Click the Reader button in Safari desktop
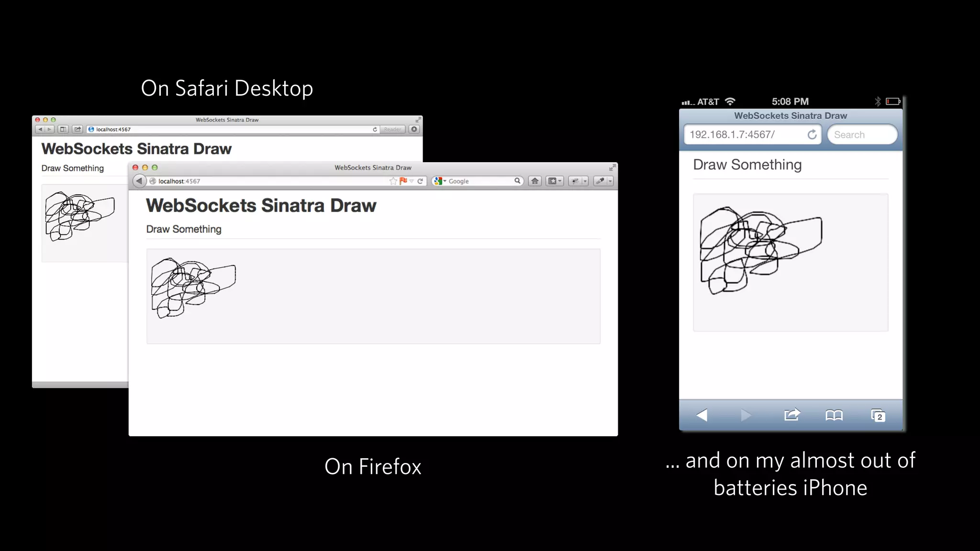The height and width of the screenshot is (551, 980). coord(392,129)
